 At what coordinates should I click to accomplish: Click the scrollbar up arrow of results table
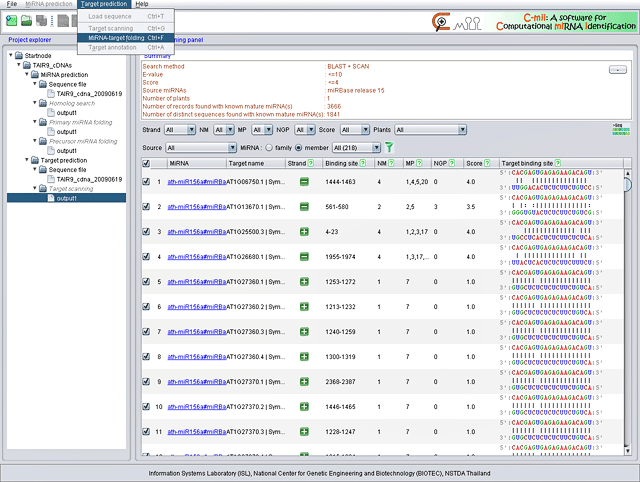627,173
